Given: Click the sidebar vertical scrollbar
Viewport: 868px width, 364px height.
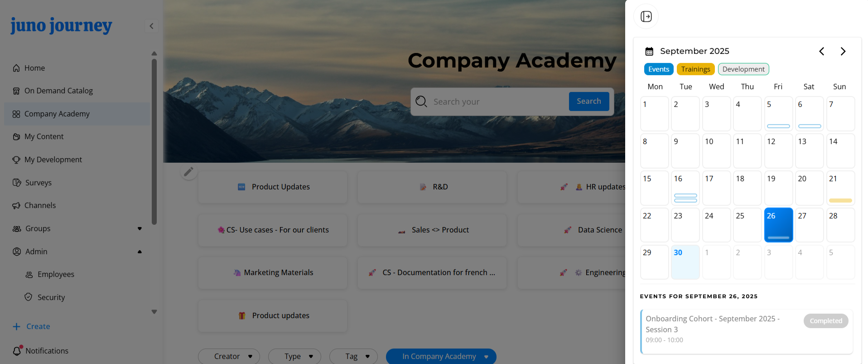Looking at the screenshot, I should (154, 141).
